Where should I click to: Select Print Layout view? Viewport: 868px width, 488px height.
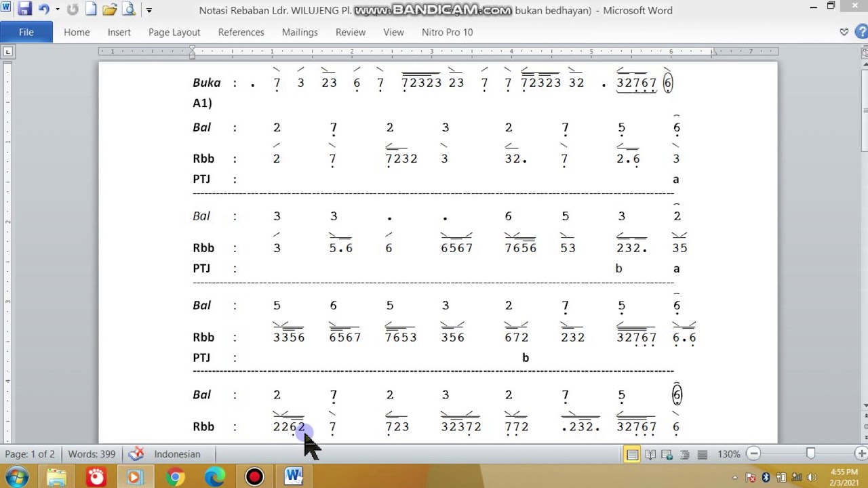tap(632, 454)
